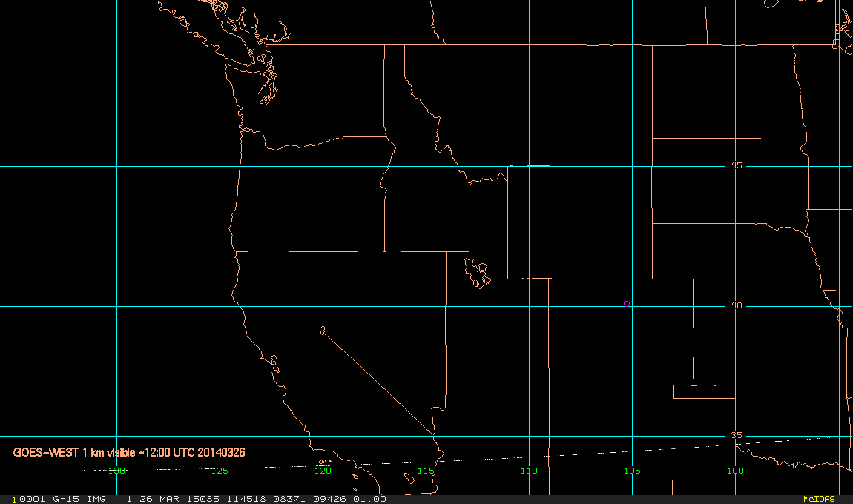Viewport: 853px width, 504px height.
Task: Click the 01.00 resolution value in status bar
Action: 370,499
